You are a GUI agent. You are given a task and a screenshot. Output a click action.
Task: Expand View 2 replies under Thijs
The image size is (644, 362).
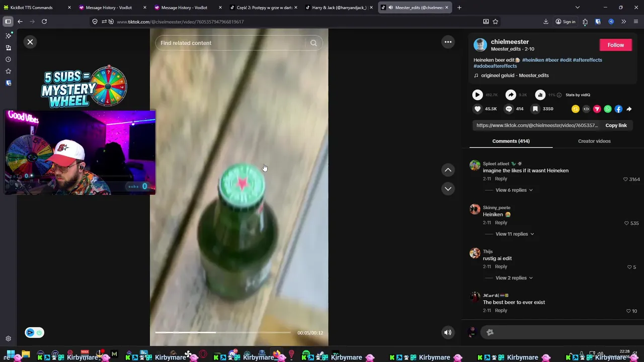[514, 278]
